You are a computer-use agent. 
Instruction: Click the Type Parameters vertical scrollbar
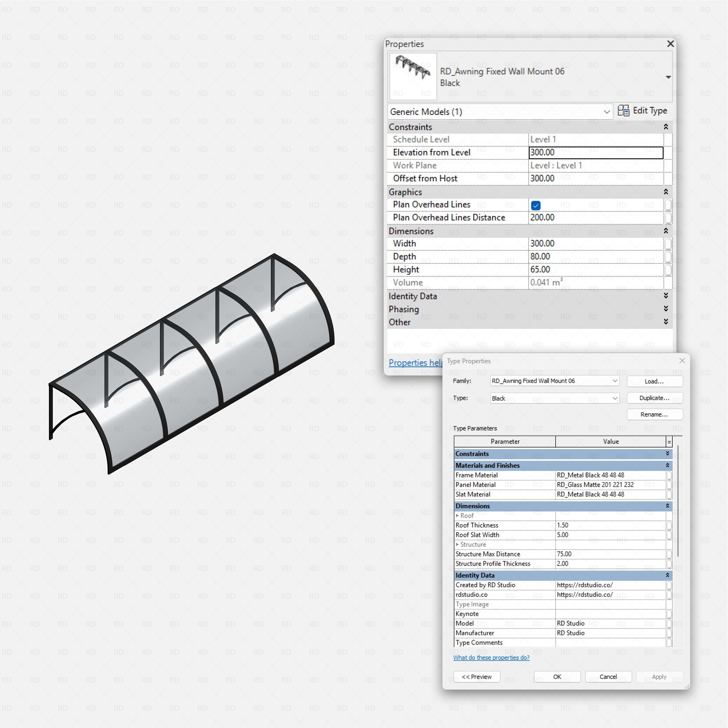pos(678,501)
